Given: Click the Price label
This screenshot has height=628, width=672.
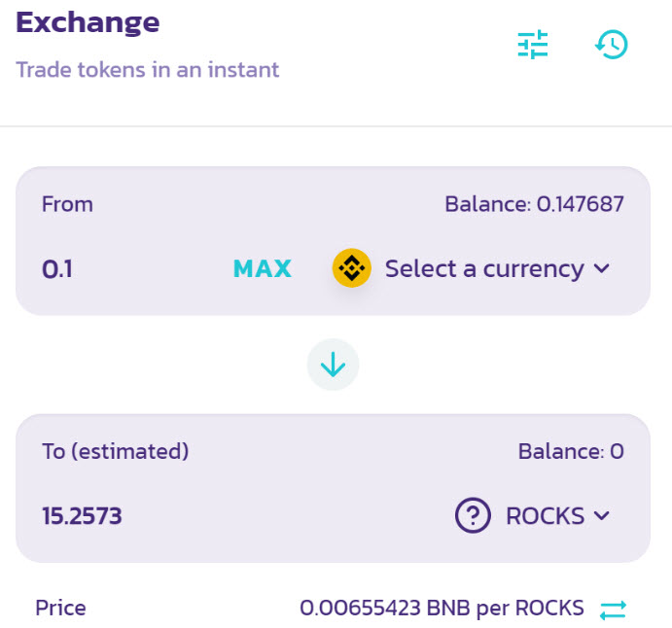Looking at the screenshot, I should point(60,609).
